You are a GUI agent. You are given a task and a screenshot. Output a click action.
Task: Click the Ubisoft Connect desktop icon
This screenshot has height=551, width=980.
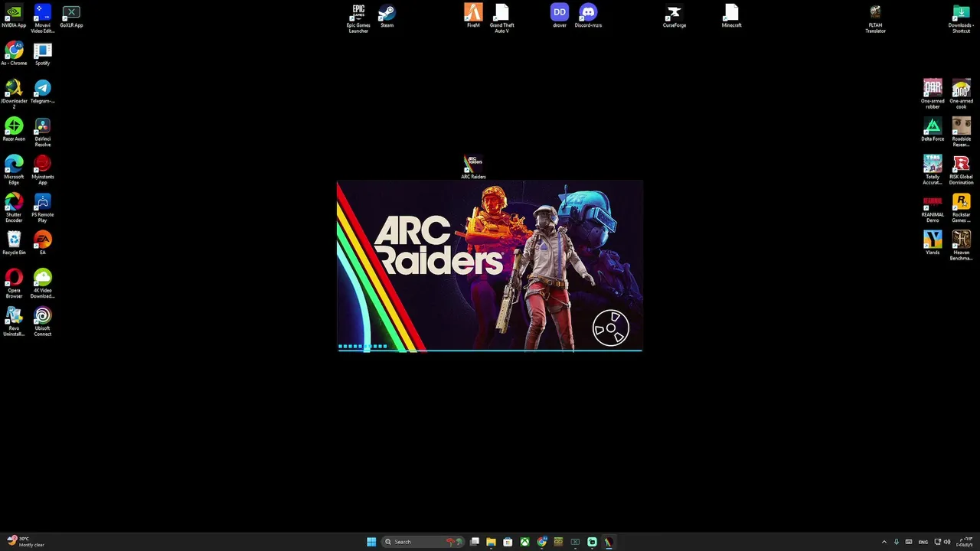pyautogui.click(x=42, y=321)
